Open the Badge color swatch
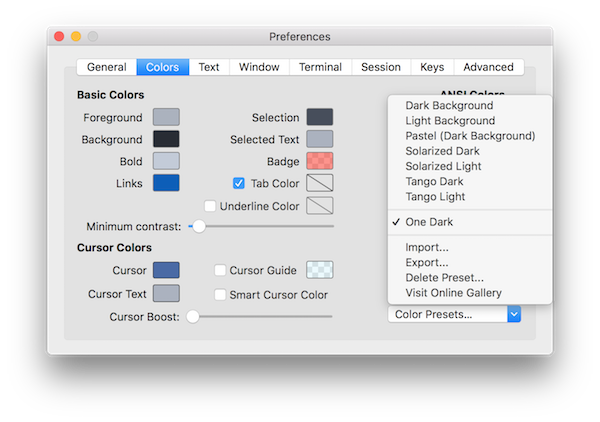 coord(320,161)
